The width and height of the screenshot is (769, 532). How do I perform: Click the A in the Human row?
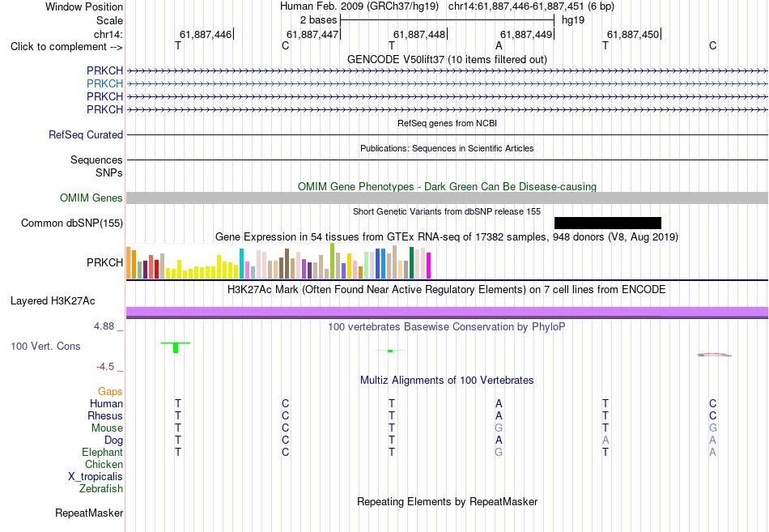click(x=499, y=403)
